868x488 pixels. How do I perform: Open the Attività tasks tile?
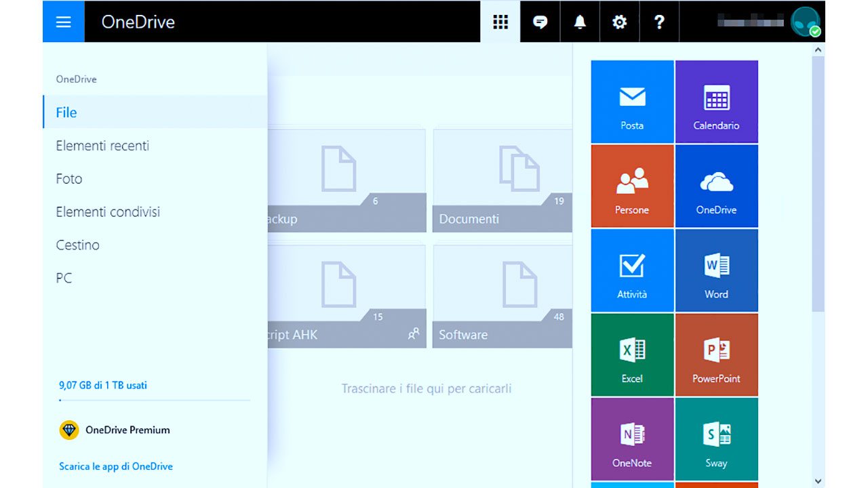(x=632, y=270)
